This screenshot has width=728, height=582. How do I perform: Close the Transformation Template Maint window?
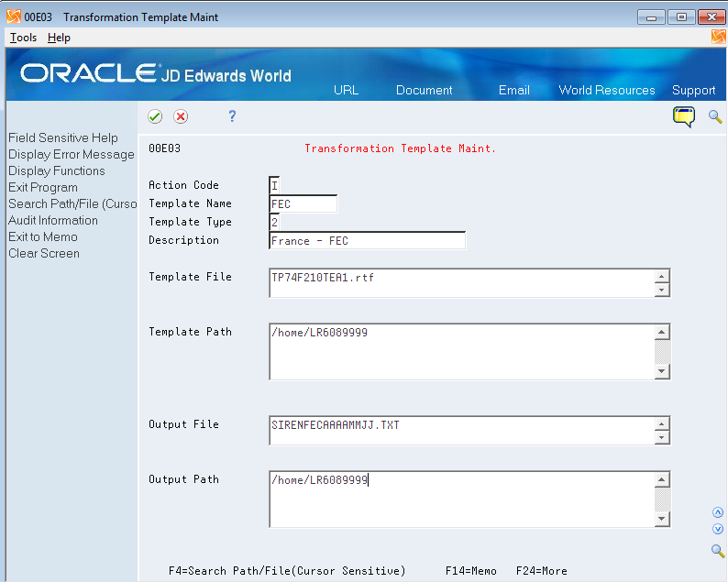click(x=711, y=17)
